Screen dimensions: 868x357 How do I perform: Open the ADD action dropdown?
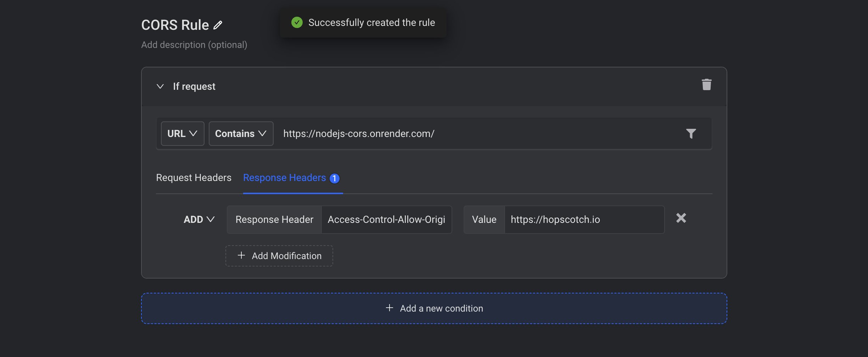(199, 219)
